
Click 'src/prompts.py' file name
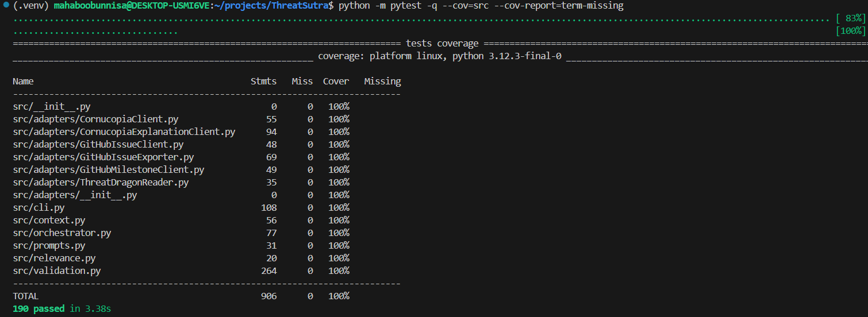pos(49,246)
